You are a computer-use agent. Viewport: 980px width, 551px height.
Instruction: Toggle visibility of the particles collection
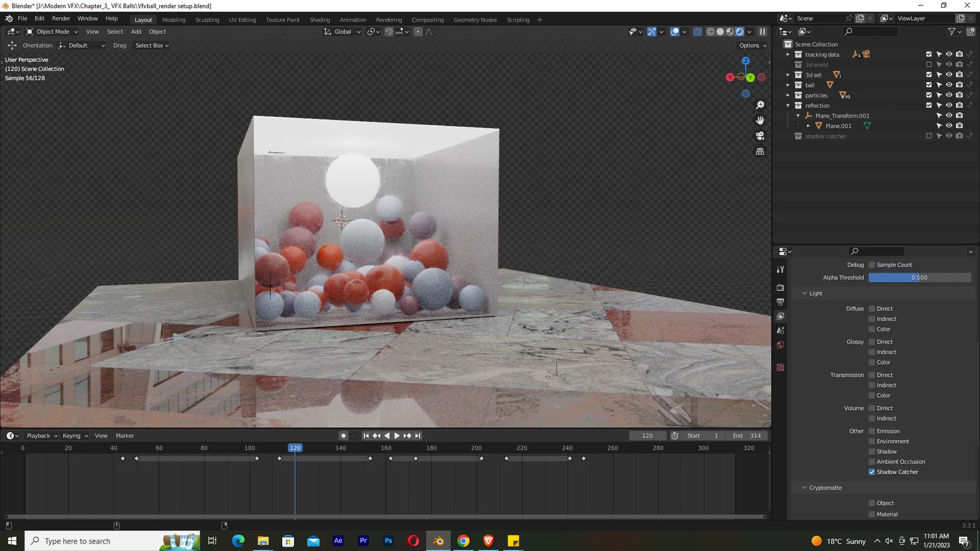click(x=949, y=95)
